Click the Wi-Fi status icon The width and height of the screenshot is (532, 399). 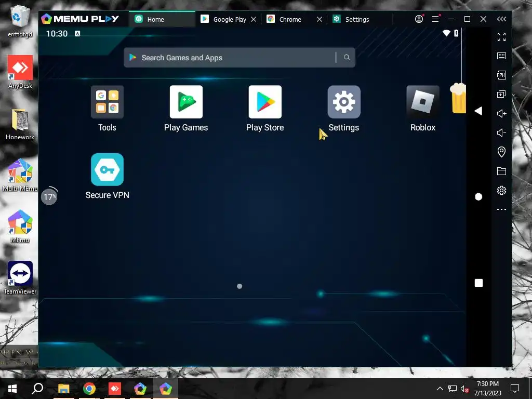tap(446, 33)
